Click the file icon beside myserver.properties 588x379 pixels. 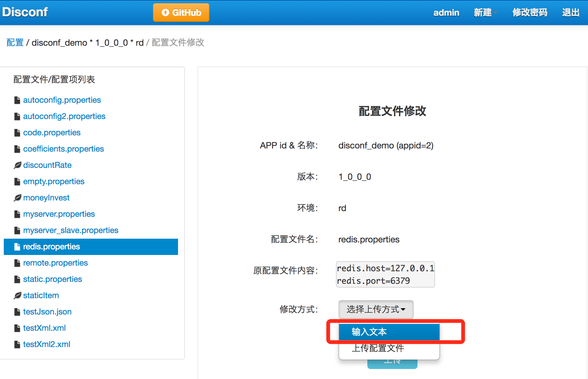coord(17,214)
